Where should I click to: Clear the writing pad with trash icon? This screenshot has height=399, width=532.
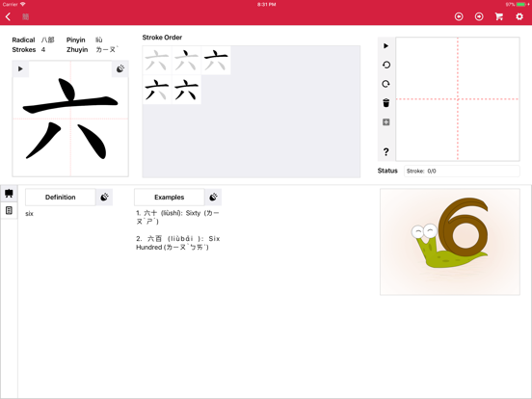386,103
